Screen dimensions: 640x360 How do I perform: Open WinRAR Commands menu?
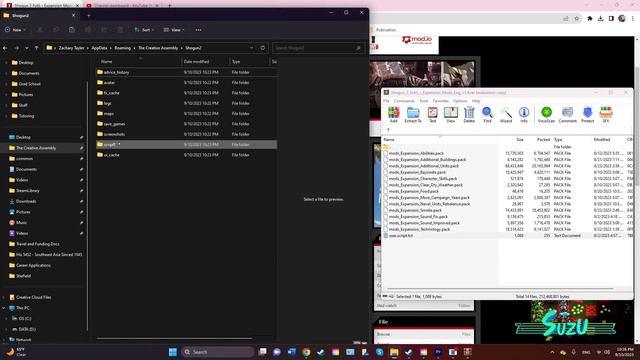click(x=404, y=101)
